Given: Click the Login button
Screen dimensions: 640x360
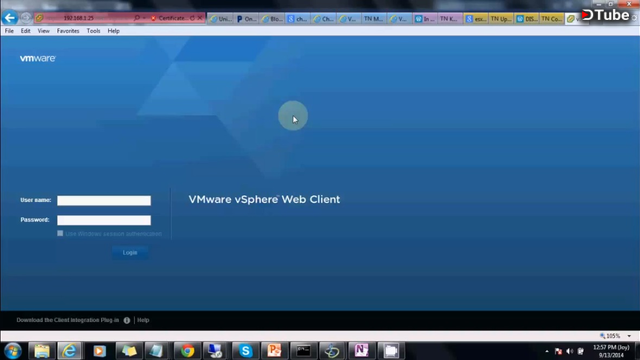Looking at the screenshot, I should 130,253.
